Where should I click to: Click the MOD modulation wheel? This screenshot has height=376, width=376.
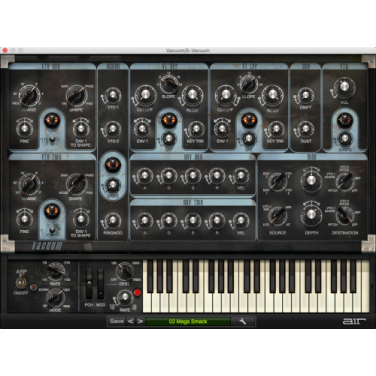(x=100, y=284)
